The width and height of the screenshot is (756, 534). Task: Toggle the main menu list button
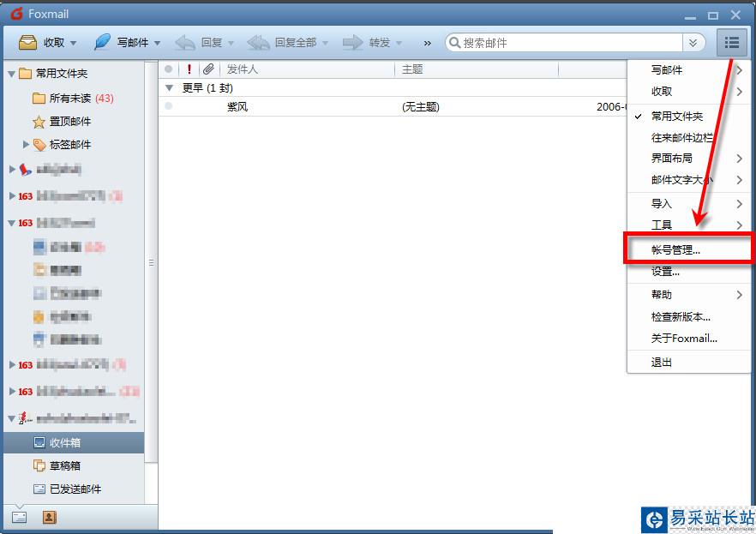(x=731, y=42)
